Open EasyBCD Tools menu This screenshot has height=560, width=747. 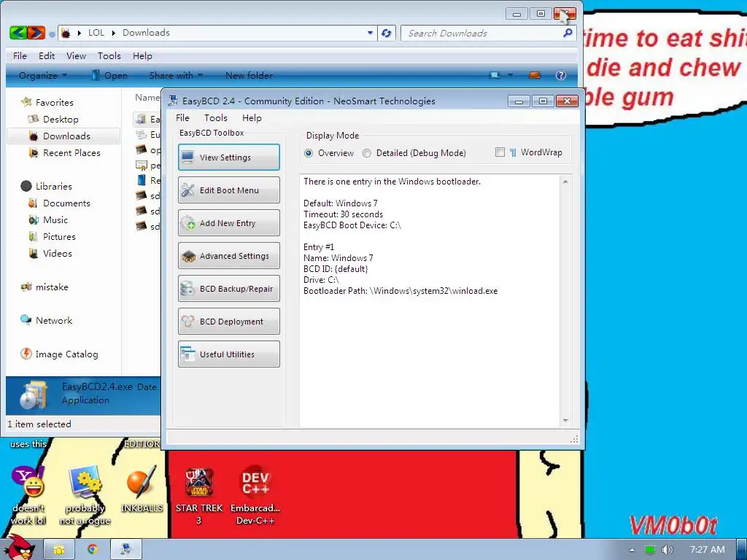[216, 117]
